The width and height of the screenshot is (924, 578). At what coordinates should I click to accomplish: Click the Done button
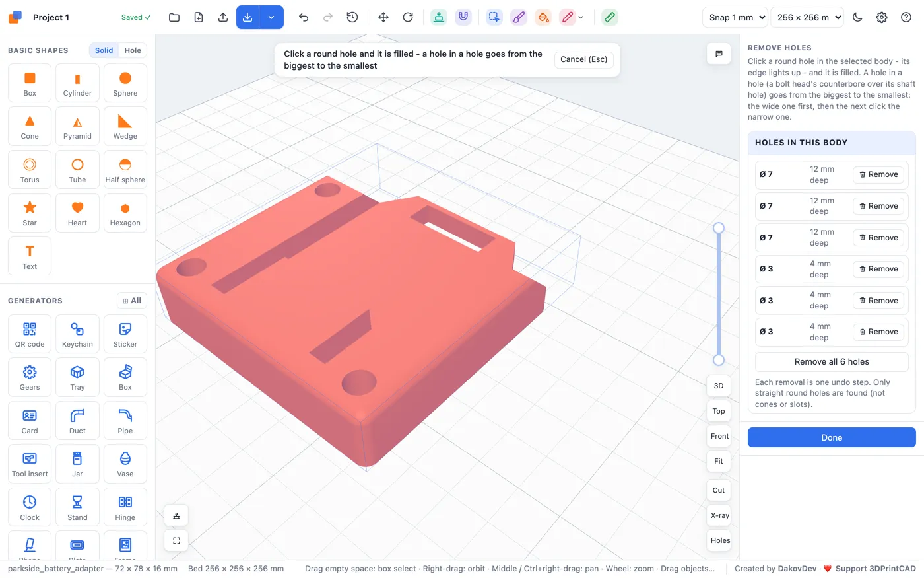click(832, 437)
